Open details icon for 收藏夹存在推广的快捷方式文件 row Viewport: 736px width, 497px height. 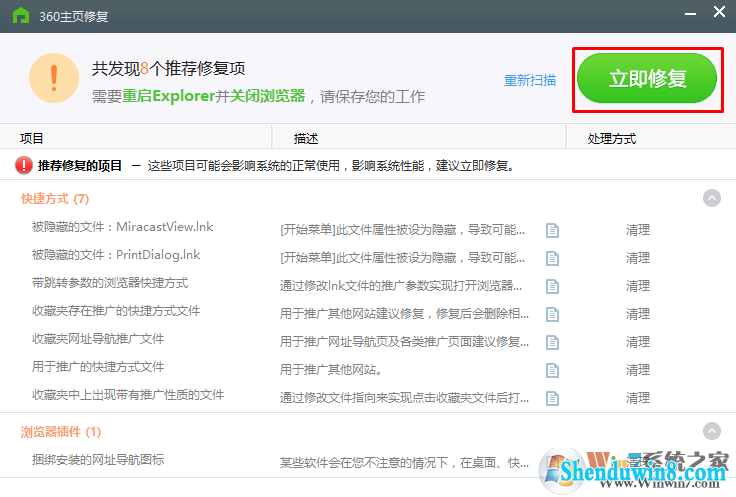[x=552, y=314]
